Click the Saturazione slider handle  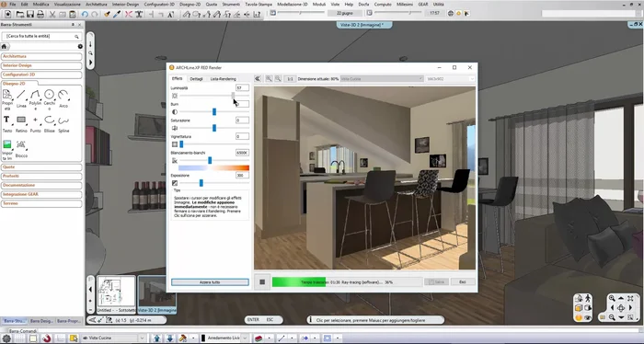click(x=214, y=128)
